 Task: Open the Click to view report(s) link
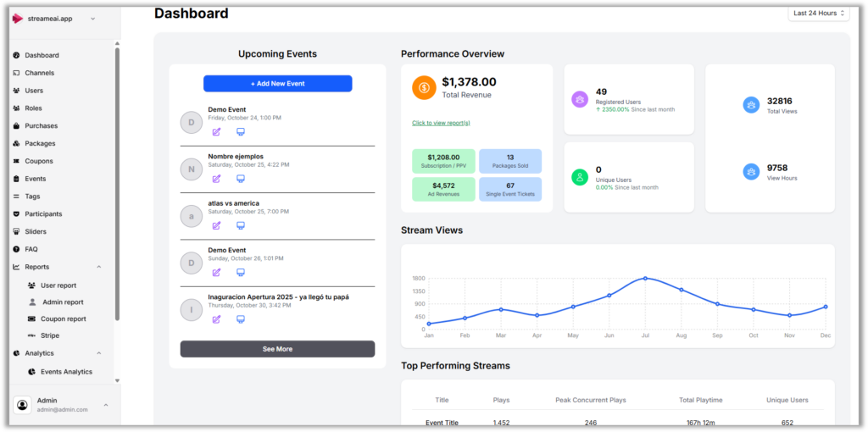(441, 123)
